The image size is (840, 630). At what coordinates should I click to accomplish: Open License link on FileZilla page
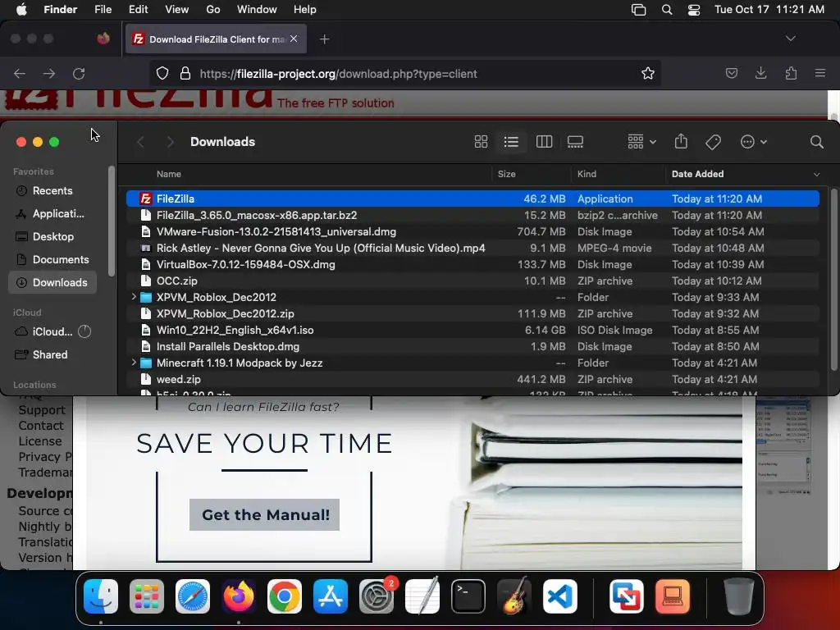pos(40,441)
